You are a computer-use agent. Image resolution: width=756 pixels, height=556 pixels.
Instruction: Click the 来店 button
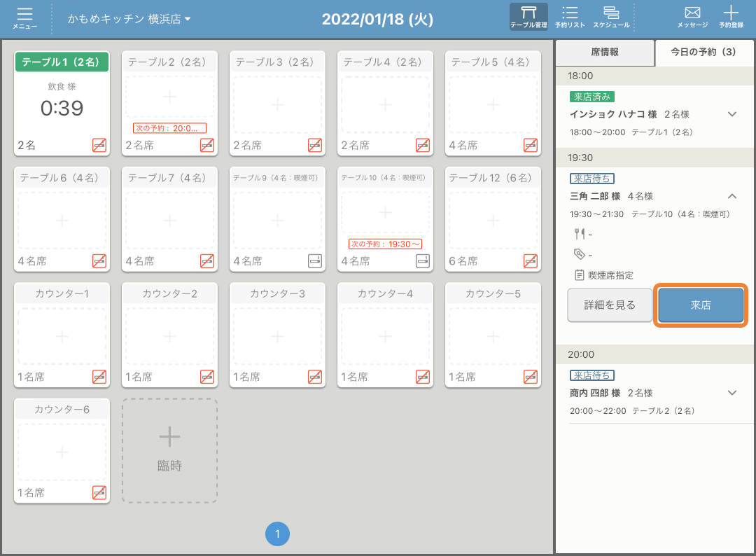pyautogui.click(x=701, y=305)
